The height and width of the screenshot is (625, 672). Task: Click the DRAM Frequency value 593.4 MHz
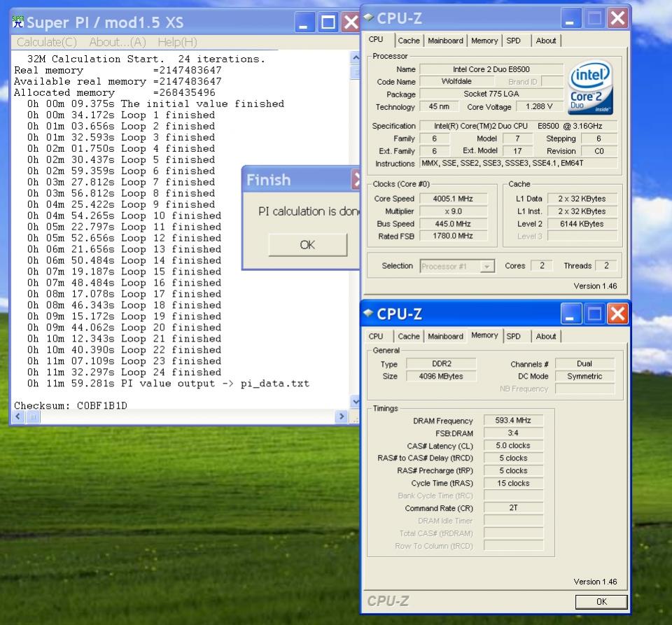point(513,421)
